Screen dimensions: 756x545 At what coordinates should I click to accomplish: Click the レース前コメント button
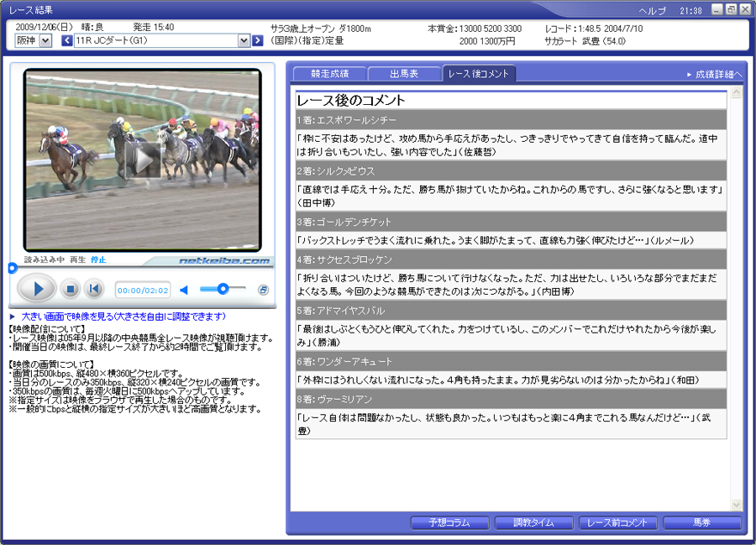pyautogui.click(x=617, y=522)
